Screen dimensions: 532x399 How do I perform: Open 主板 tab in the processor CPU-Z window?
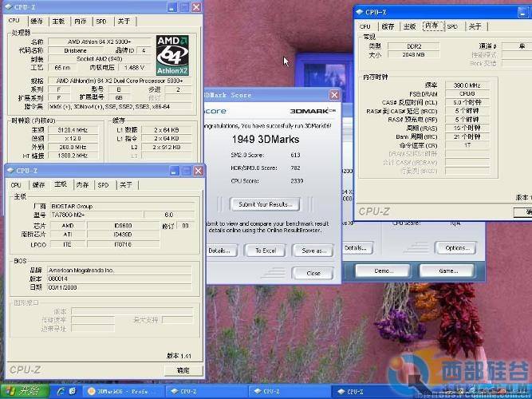point(58,21)
